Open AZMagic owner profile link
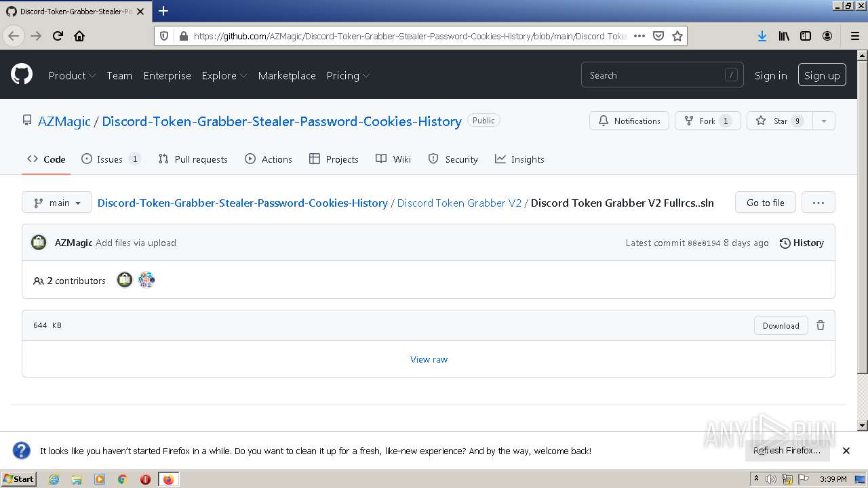This screenshot has height=488, width=868. pyautogui.click(x=64, y=121)
